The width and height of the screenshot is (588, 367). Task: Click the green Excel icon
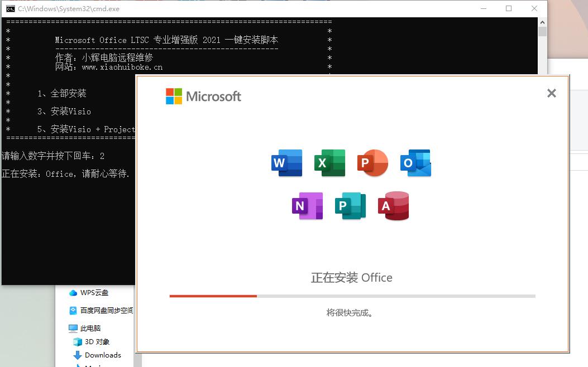tap(329, 163)
